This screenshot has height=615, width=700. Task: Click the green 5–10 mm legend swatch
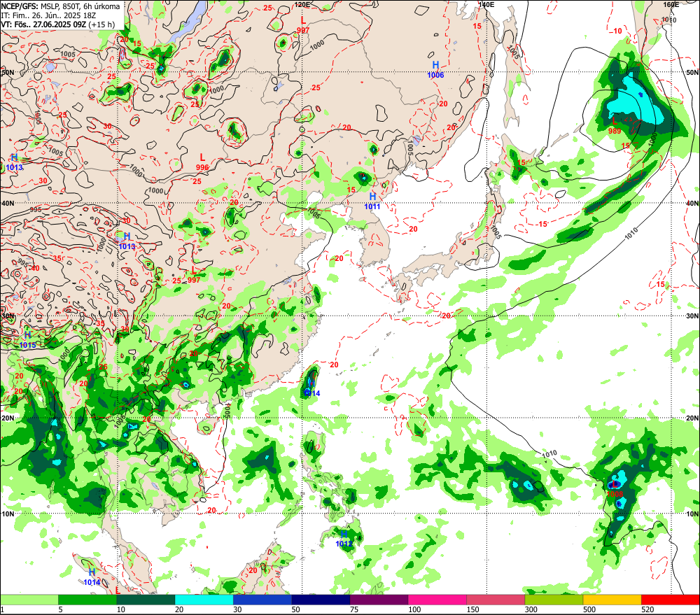[87, 600]
